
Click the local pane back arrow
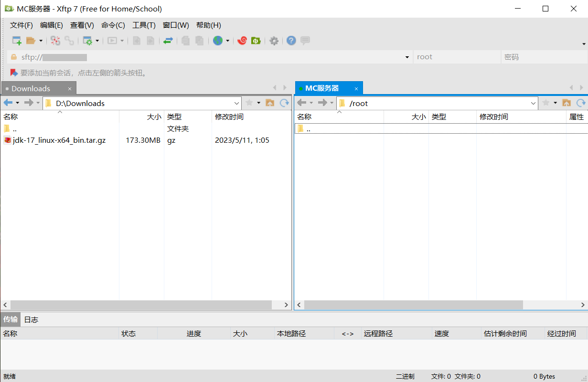(x=8, y=103)
